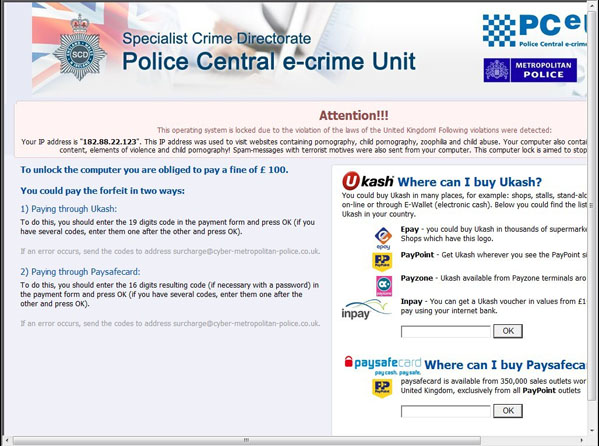Click the PayPoint icon under paysafecard section

tap(382, 388)
